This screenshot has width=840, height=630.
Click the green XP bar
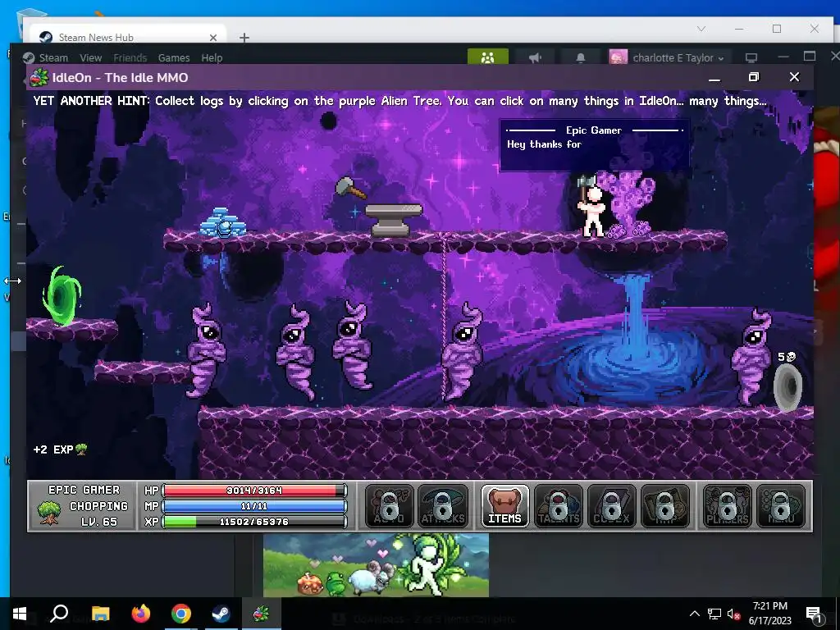click(254, 521)
